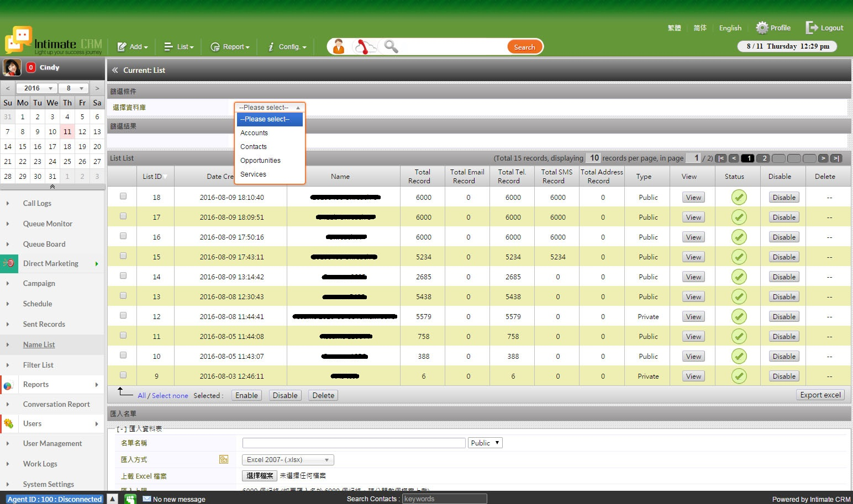Viewport: 853px width, 504px height.
Task: Click the green chat icon in status bar
Action: pyautogui.click(x=130, y=499)
